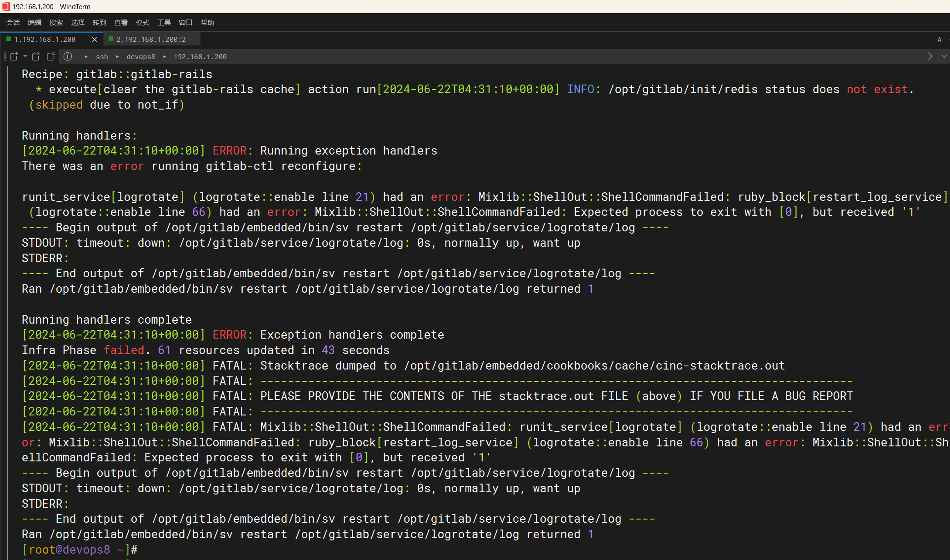Open a new session with the plus-square icon
The height and width of the screenshot is (560, 950).
point(14,56)
